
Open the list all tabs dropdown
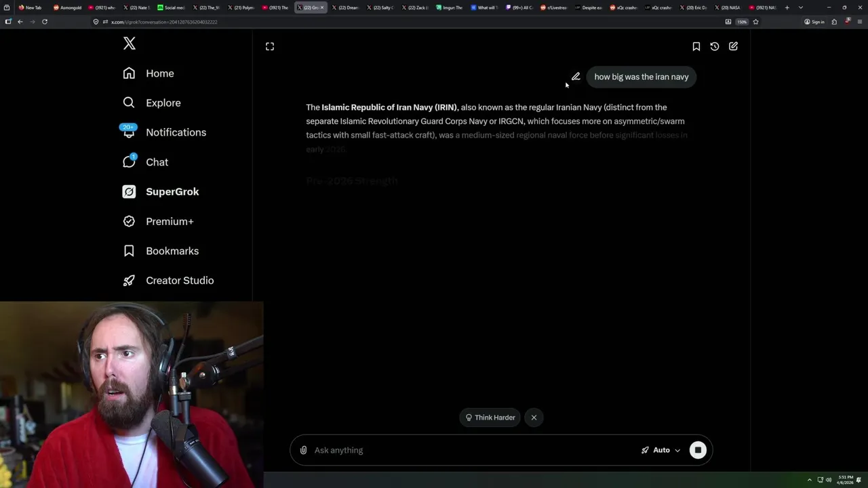tap(801, 7)
